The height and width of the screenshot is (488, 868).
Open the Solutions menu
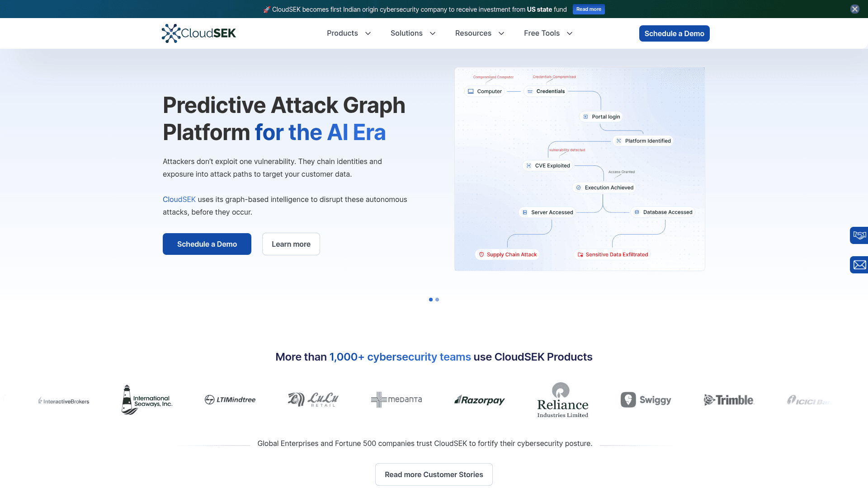(x=406, y=33)
